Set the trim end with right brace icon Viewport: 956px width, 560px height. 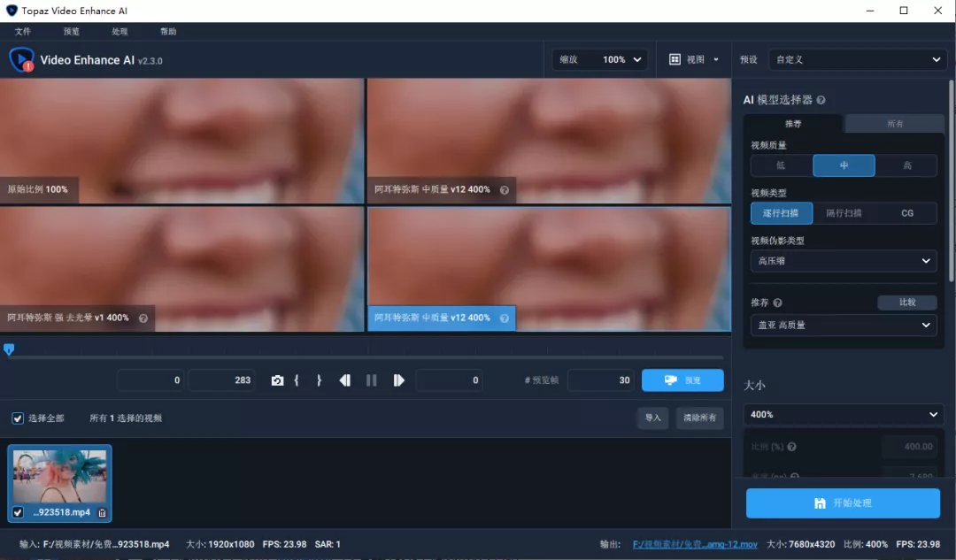(319, 380)
